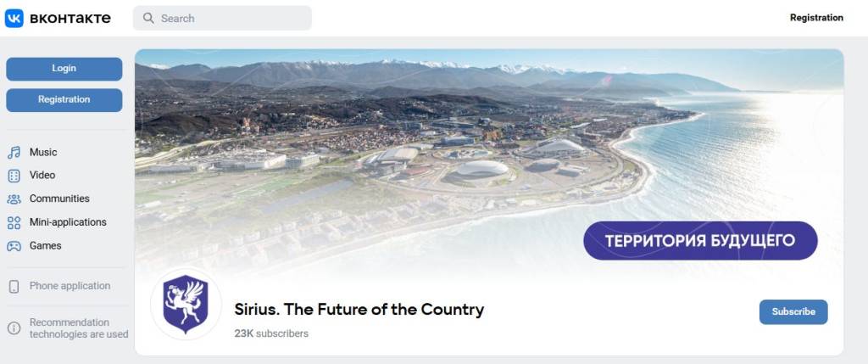Click the VK logo icon

tap(14, 18)
